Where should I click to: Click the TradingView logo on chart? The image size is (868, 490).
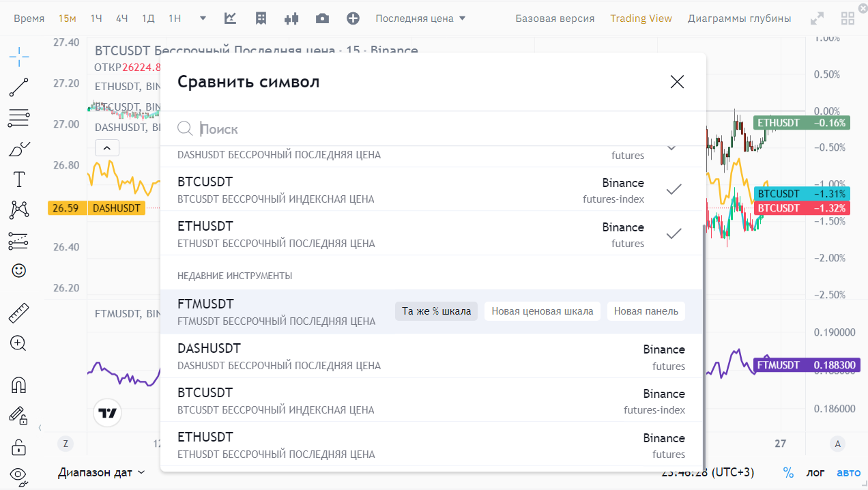(x=107, y=413)
